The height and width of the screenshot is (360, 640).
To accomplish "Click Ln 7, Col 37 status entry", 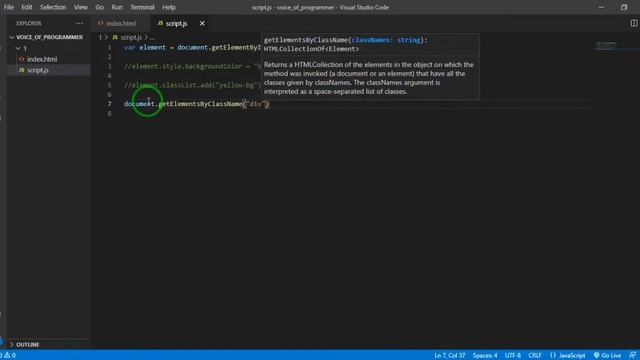I will pyautogui.click(x=450, y=355).
